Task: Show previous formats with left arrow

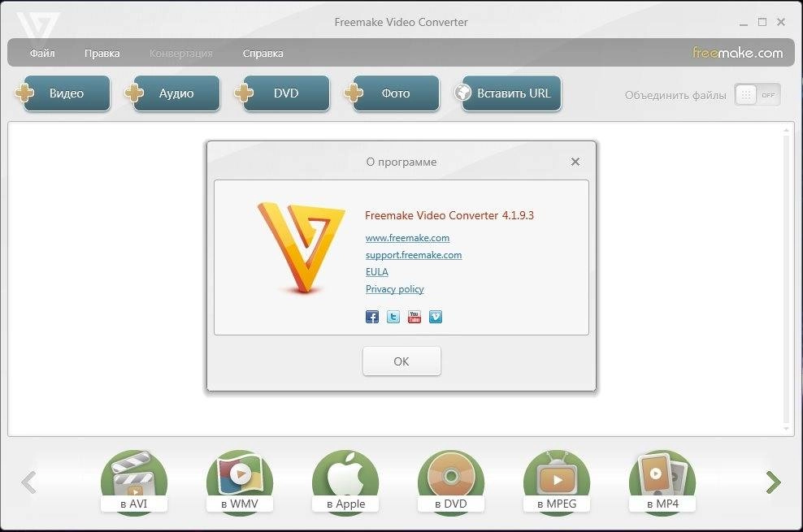Action: pyautogui.click(x=28, y=482)
